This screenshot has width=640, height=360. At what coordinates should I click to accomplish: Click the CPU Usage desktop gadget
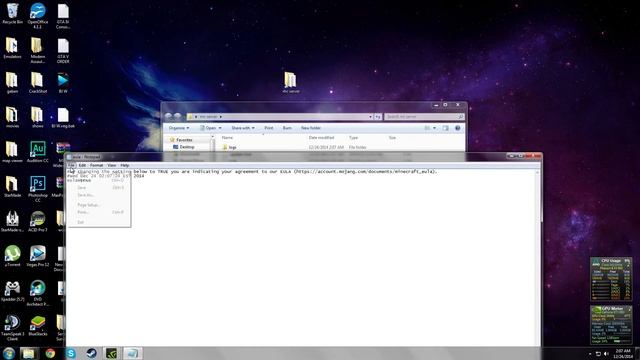611,279
